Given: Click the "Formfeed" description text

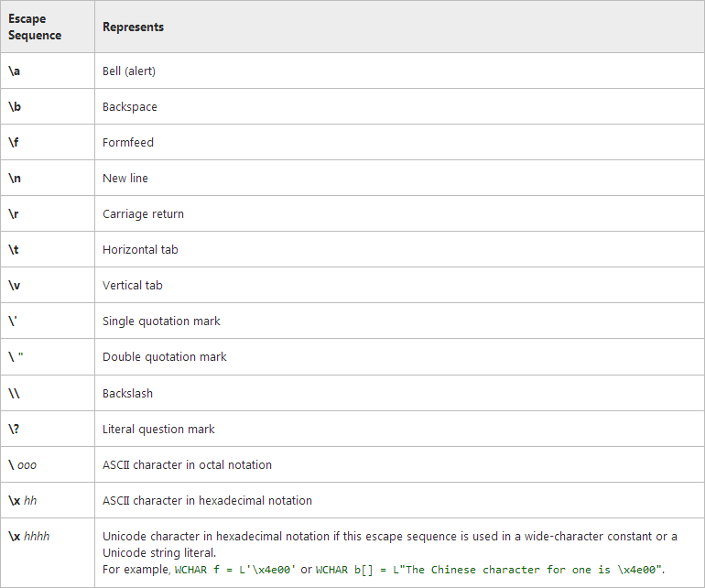Looking at the screenshot, I should point(128,142).
